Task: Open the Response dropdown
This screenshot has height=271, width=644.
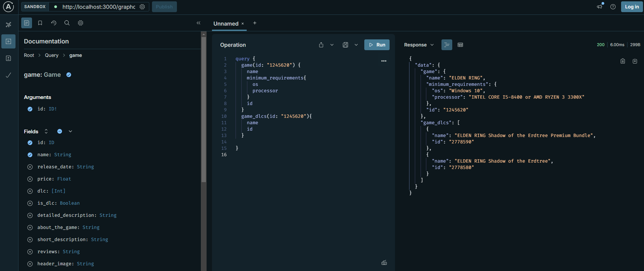Action: click(x=419, y=45)
